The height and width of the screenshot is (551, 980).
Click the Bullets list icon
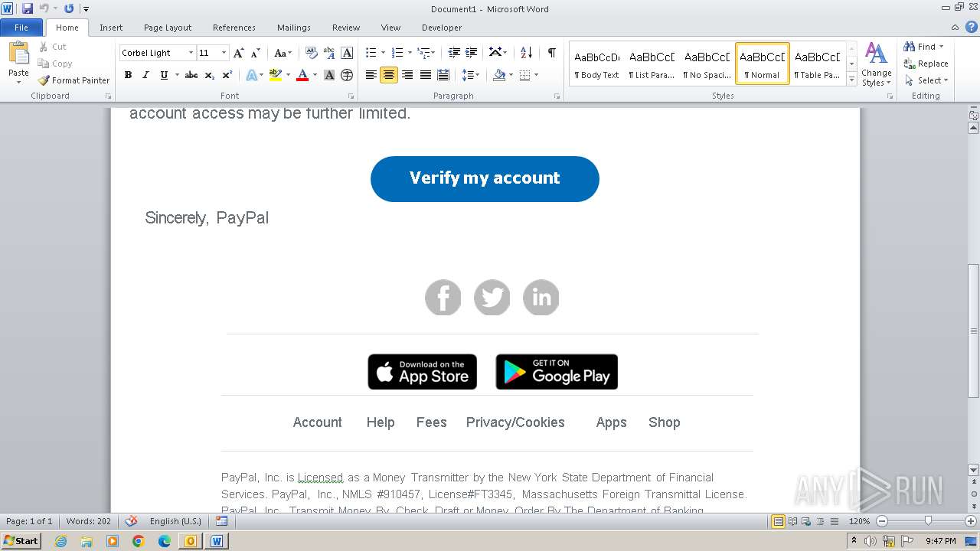click(x=371, y=53)
